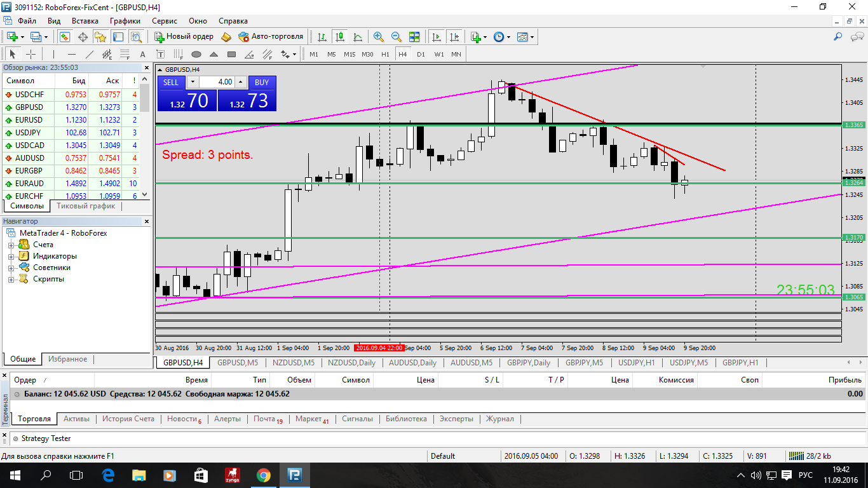The height and width of the screenshot is (488, 868).
Task: Click the Zoom Out magnifier icon
Action: pos(397,37)
